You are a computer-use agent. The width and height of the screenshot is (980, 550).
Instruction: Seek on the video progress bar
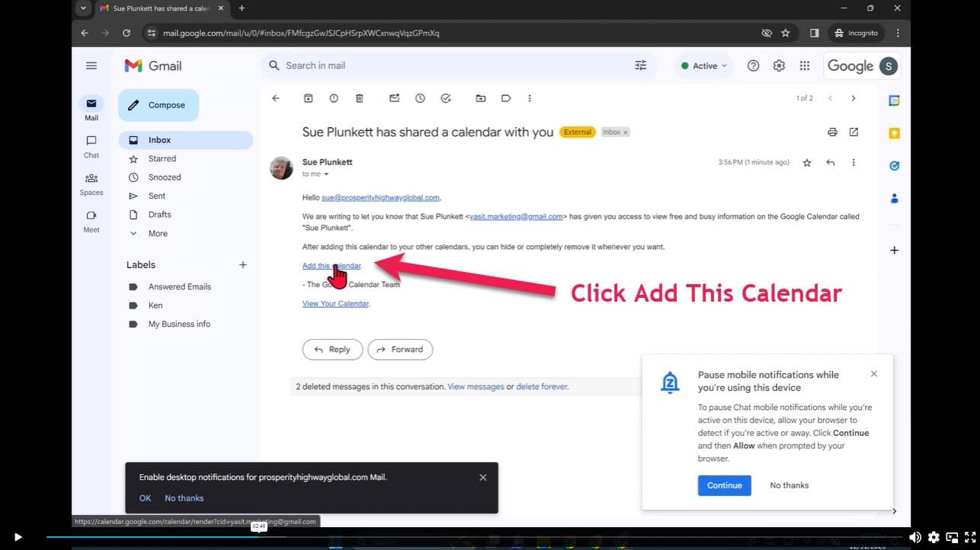(457, 537)
